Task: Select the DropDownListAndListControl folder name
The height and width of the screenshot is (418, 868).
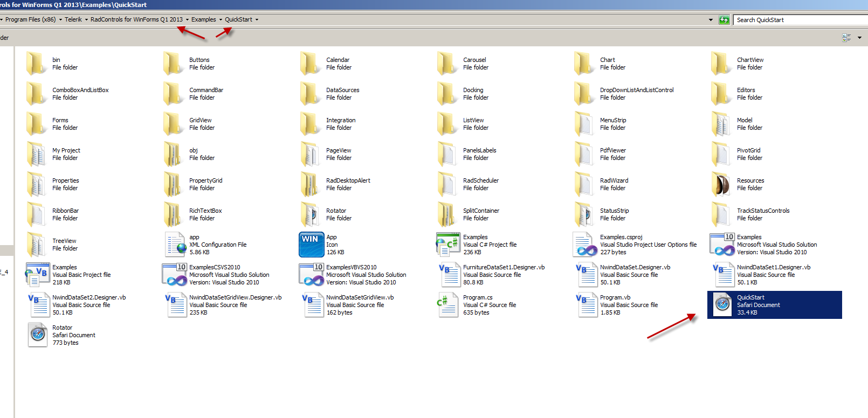Action: pos(637,90)
